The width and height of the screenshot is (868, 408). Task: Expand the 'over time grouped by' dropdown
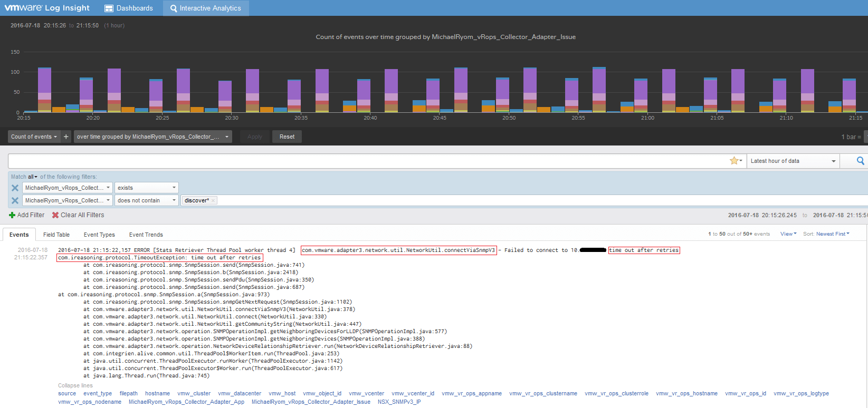pos(152,137)
